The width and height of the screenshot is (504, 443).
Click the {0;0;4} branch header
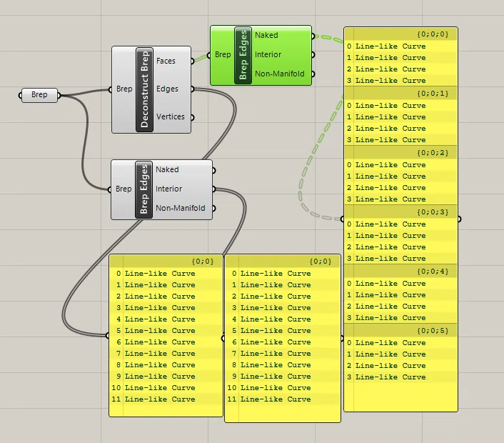pyautogui.click(x=400, y=272)
